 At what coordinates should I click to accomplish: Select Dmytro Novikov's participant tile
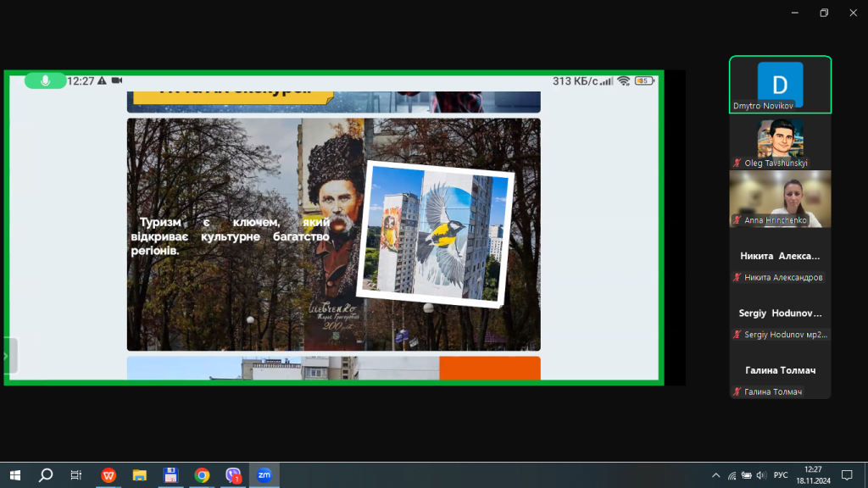click(x=780, y=85)
